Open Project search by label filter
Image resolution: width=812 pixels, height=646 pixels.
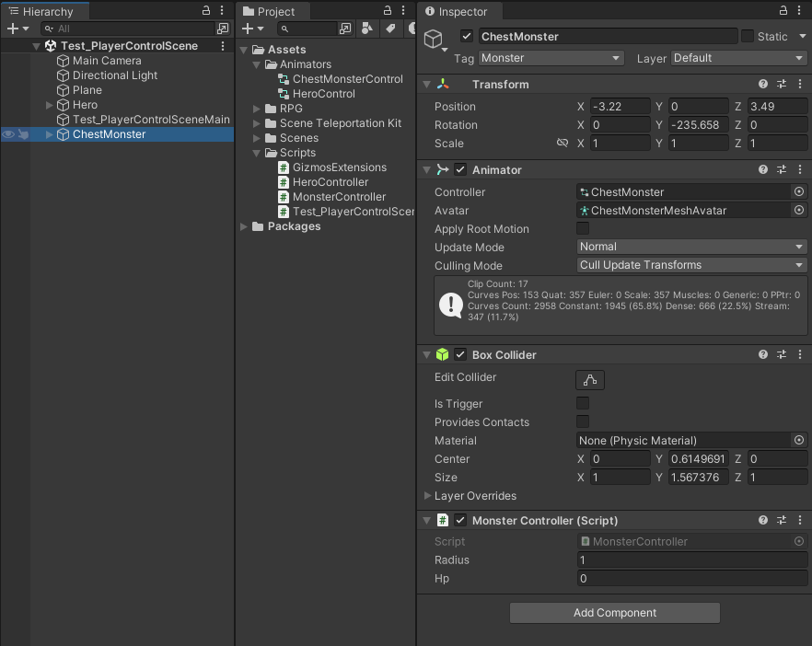pos(391,29)
